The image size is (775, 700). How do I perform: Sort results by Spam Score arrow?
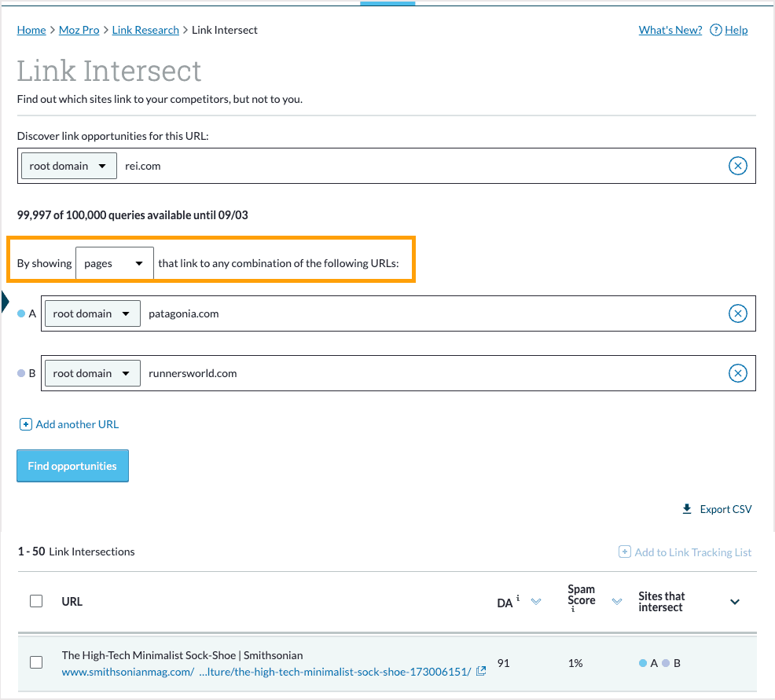[x=617, y=602]
